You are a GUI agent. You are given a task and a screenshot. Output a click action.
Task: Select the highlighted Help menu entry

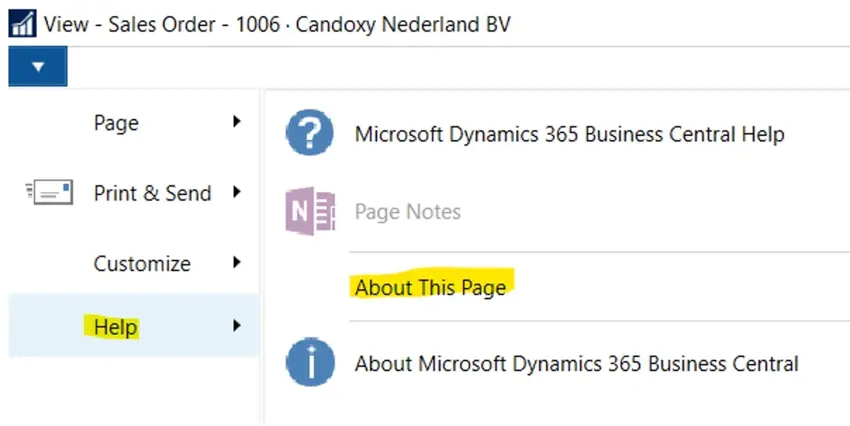(116, 326)
